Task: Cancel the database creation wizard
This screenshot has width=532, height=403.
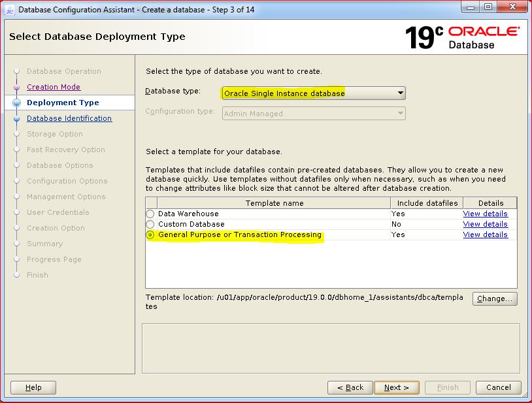Action: tap(498, 387)
